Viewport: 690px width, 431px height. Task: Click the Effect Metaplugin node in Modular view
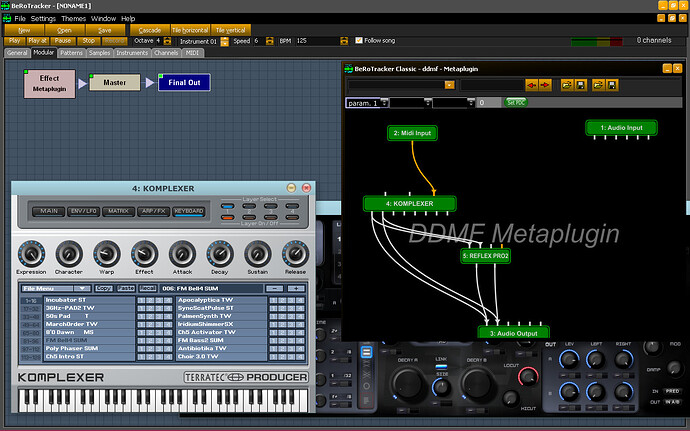tap(49, 83)
